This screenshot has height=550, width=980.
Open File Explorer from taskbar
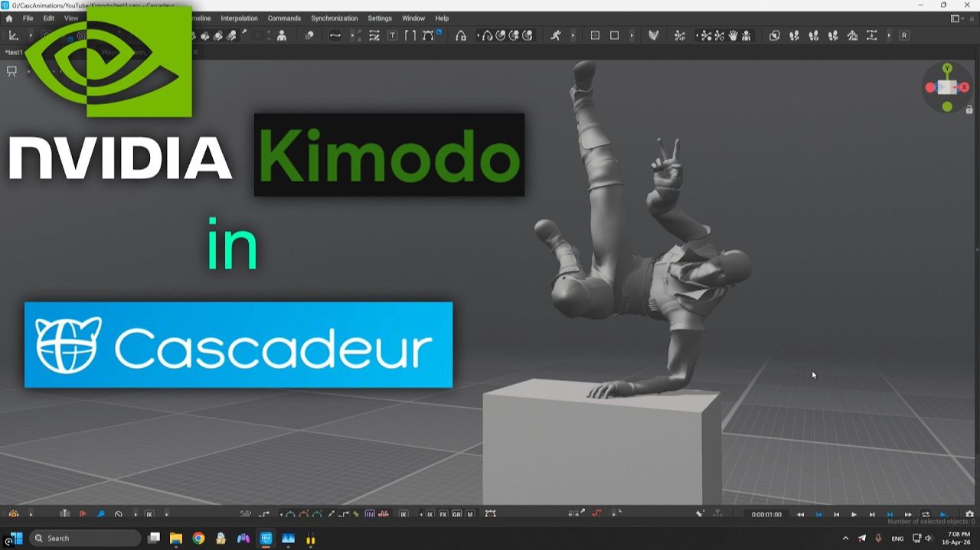175,539
